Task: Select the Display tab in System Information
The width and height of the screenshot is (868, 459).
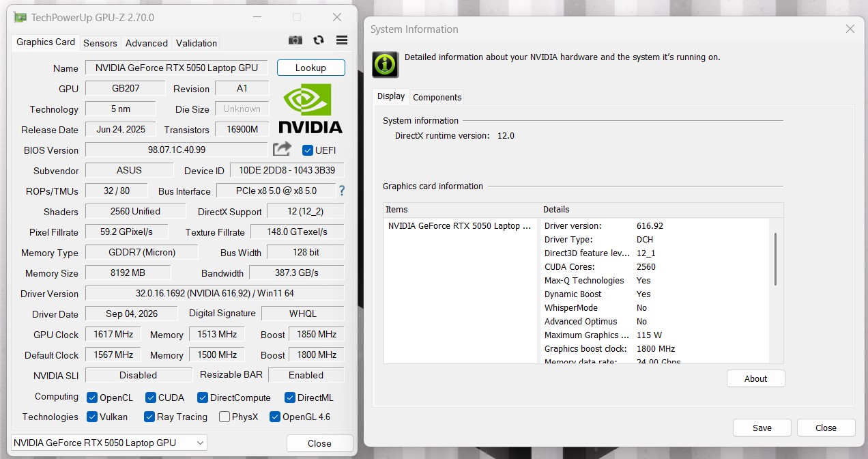Action: click(x=391, y=96)
